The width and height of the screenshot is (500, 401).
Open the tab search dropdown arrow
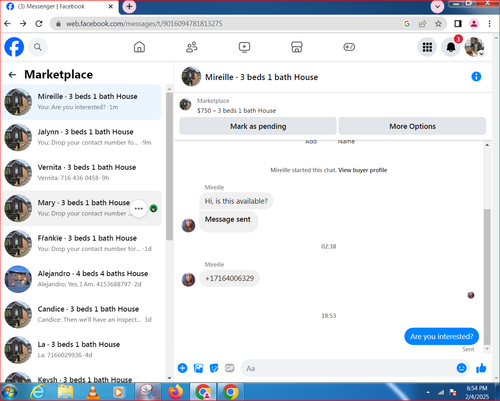coord(437,7)
